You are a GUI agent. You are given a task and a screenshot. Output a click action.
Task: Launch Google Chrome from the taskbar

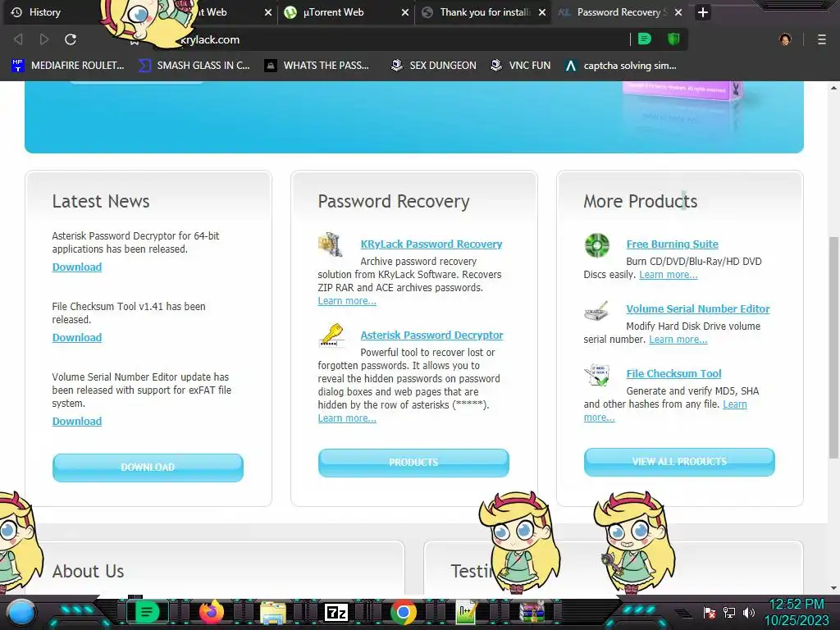click(404, 612)
